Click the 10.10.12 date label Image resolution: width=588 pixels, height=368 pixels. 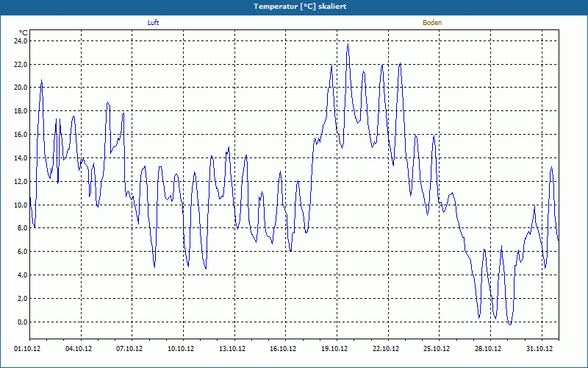[x=181, y=349]
